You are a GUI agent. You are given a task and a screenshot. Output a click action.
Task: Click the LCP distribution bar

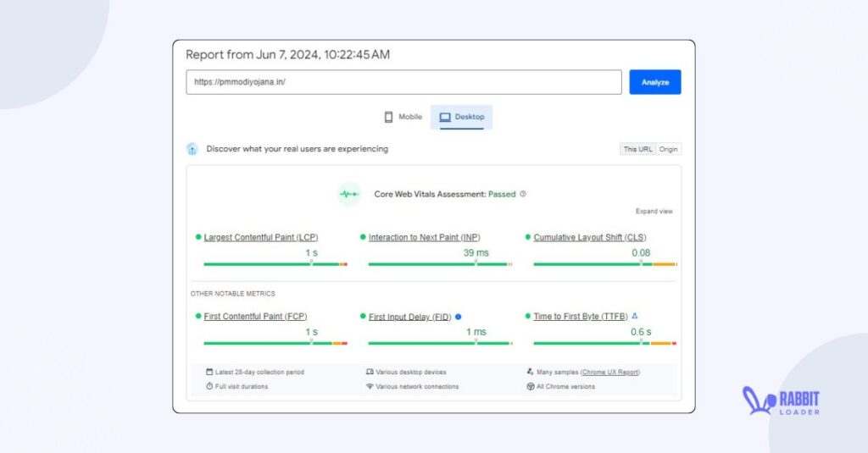(275, 264)
